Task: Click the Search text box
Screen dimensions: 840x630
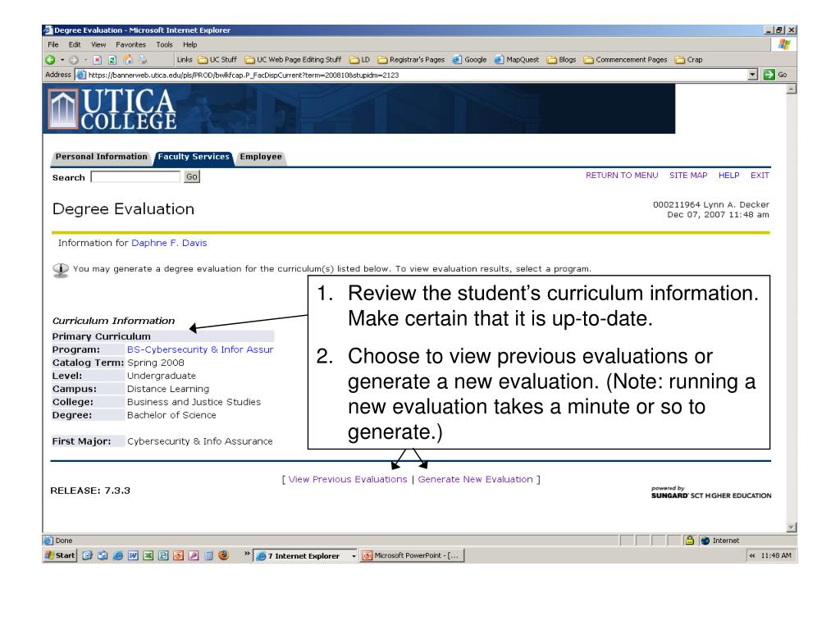Action: coord(135,177)
